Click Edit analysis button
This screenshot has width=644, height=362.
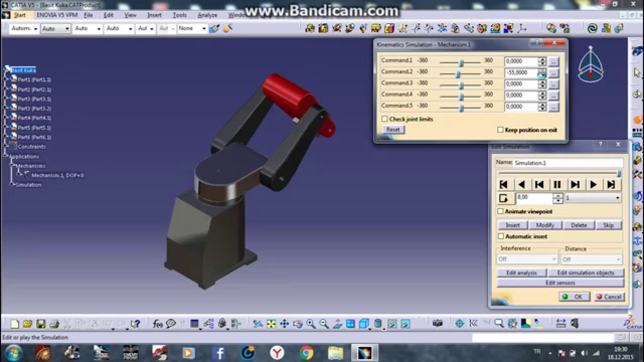pos(522,273)
